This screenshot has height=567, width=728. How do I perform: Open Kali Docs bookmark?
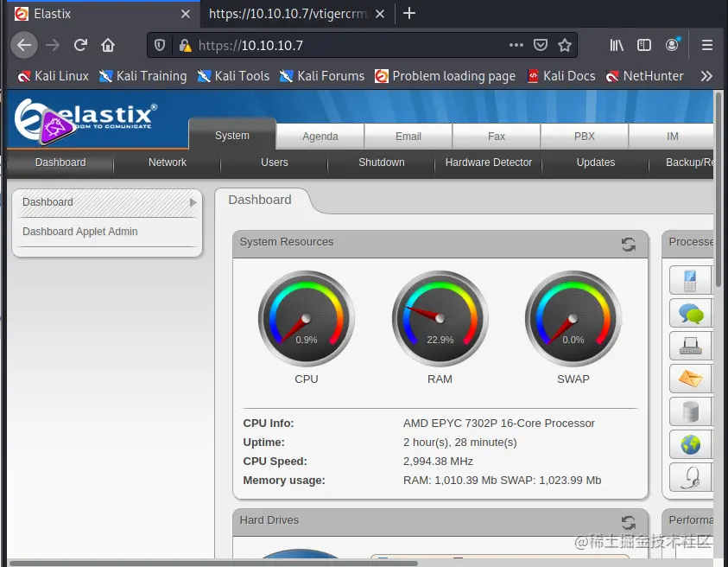pos(560,76)
